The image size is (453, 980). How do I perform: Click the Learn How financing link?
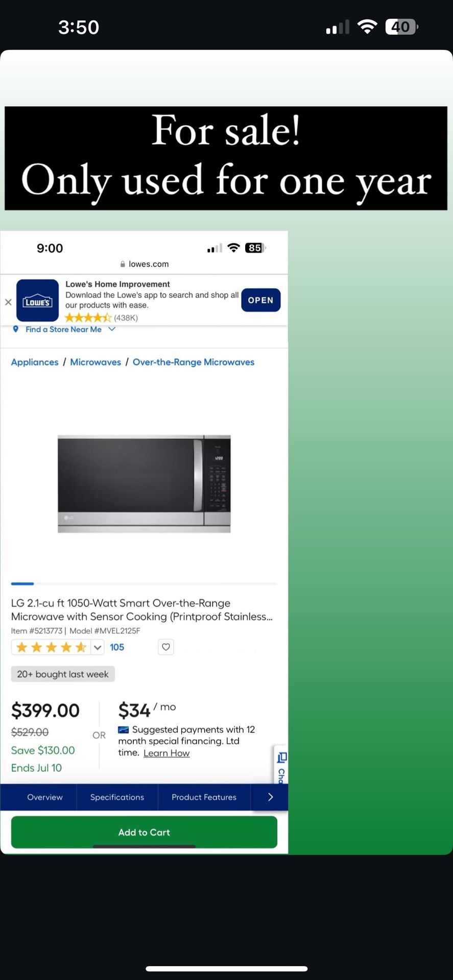click(166, 753)
